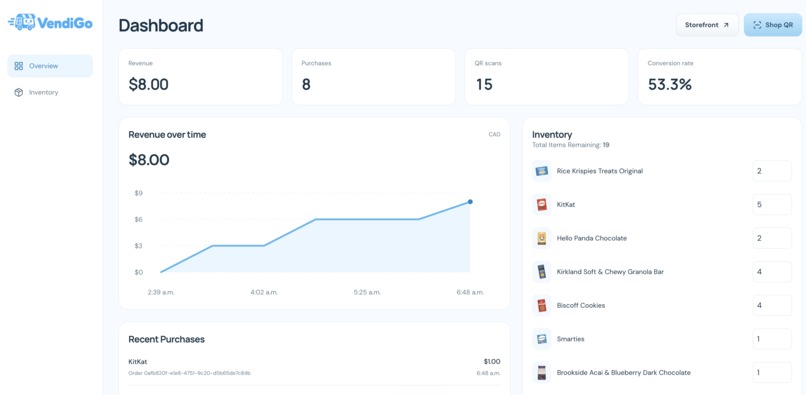Screen dimensions: 806x395
Task: Open the Storefront button
Action: click(x=707, y=25)
